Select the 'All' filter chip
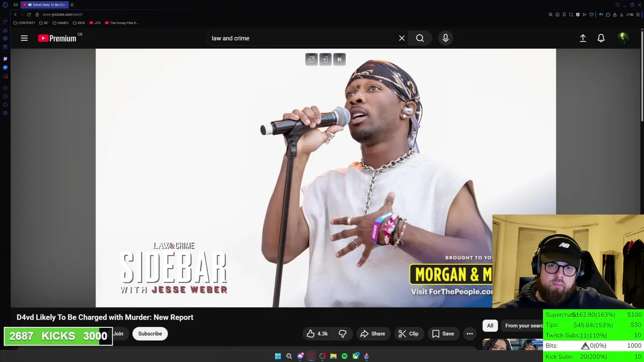 [490, 326]
